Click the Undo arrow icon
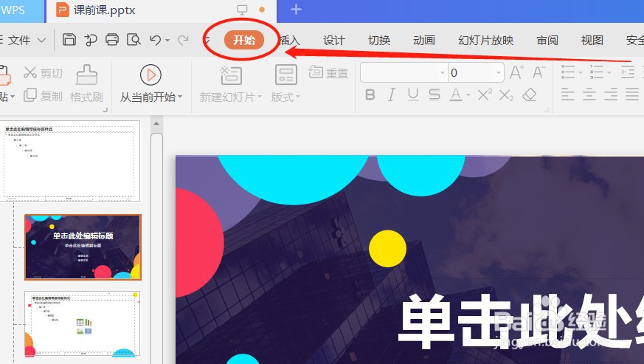644x364 pixels. click(x=156, y=39)
